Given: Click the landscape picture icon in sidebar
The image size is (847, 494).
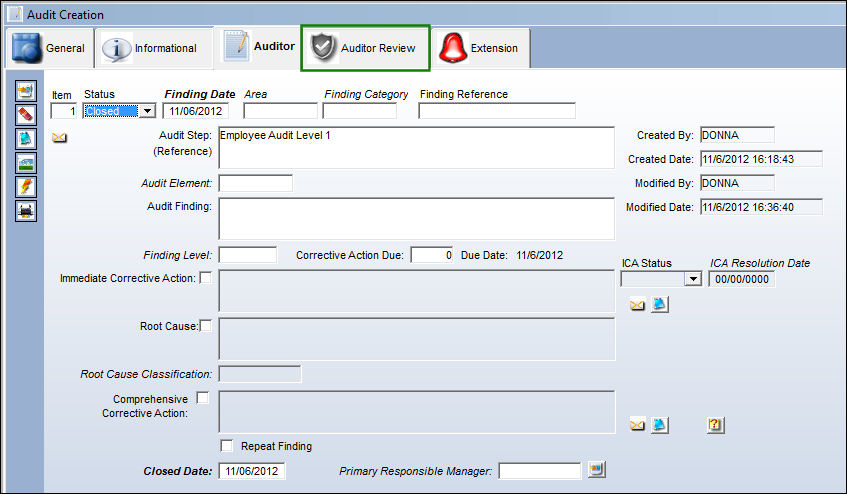Looking at the screenshot, I should click(x=26, y=163).
